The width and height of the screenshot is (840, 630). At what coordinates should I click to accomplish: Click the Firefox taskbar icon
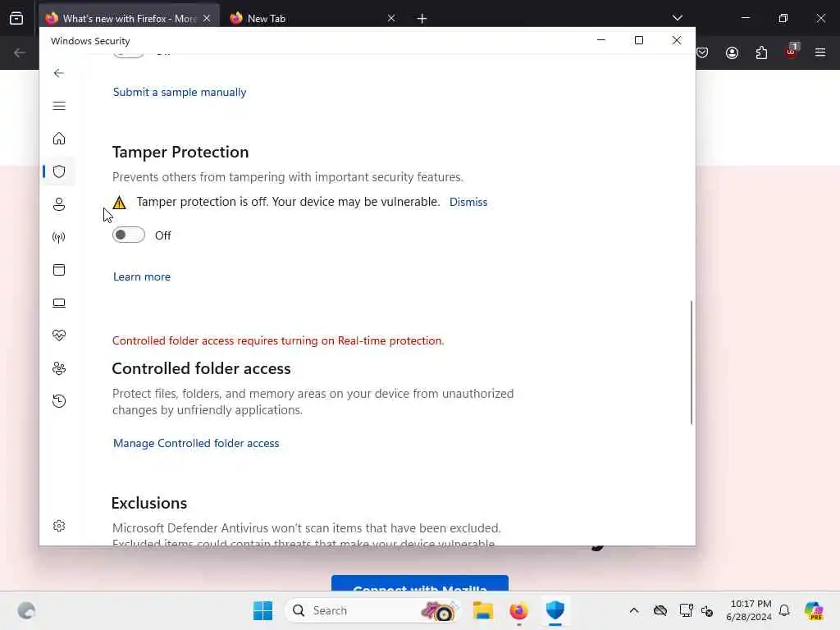click(x=518, y=610)
